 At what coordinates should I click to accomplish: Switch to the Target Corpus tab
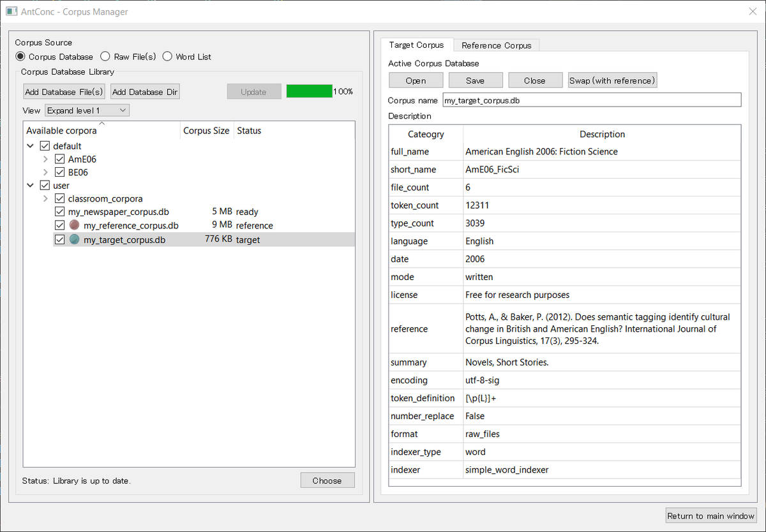pyautogui.click(x=416, y=45)
